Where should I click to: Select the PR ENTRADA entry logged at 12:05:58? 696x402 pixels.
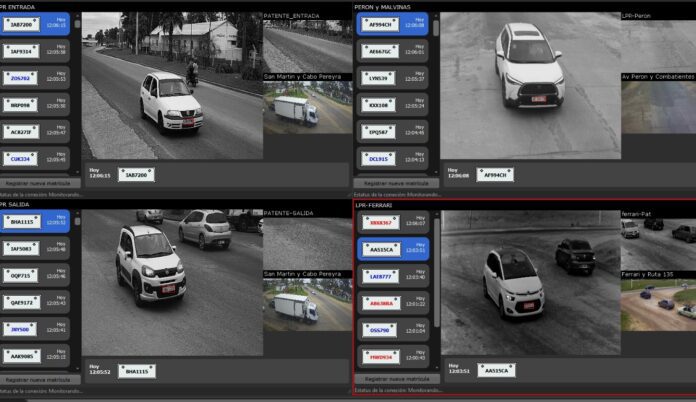(35, 51)
